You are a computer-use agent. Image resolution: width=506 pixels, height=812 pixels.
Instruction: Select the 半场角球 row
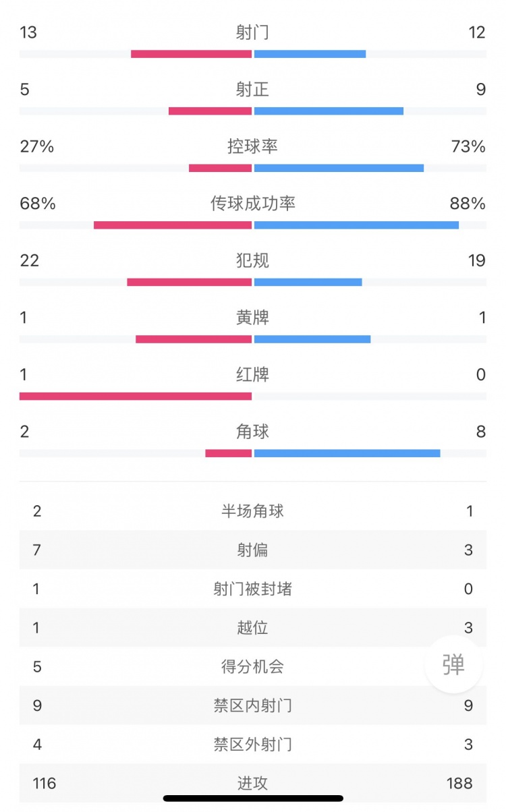pos(253,511)
